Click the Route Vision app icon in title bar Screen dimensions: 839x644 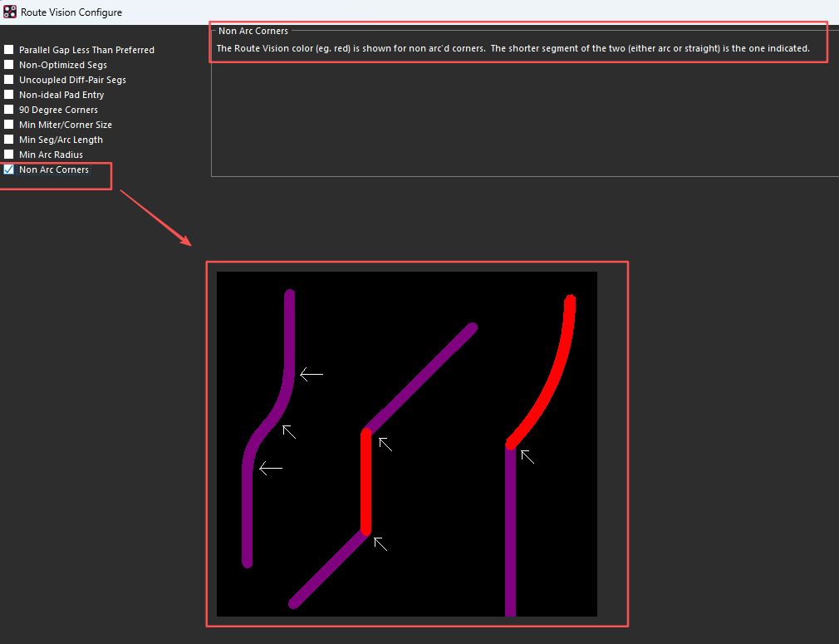click(x=10, y=12)
